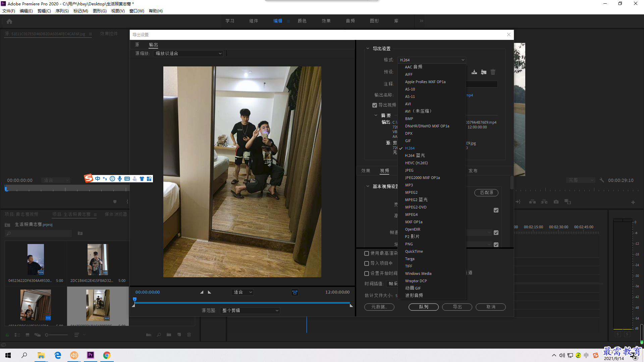Click the export frame camera icon

tap(556, 202)
